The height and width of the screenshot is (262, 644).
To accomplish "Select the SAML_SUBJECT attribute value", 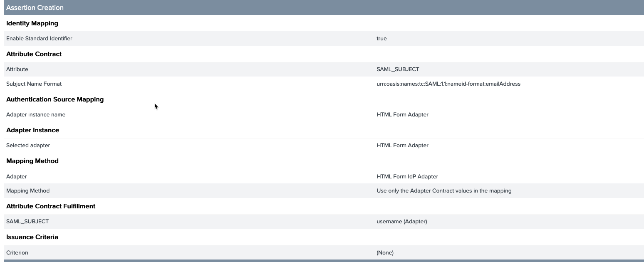I will coord(397,69).
